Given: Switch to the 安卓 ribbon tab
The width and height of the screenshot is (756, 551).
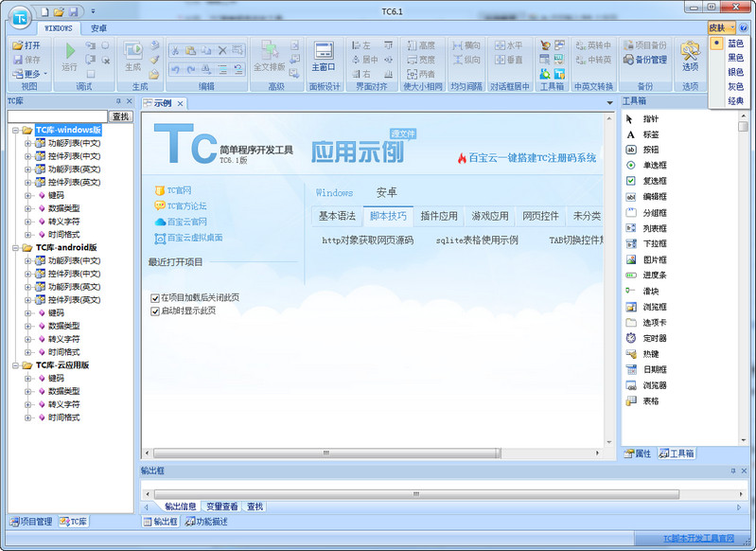Looking at the screenshot, I should (x=99, y=28).
